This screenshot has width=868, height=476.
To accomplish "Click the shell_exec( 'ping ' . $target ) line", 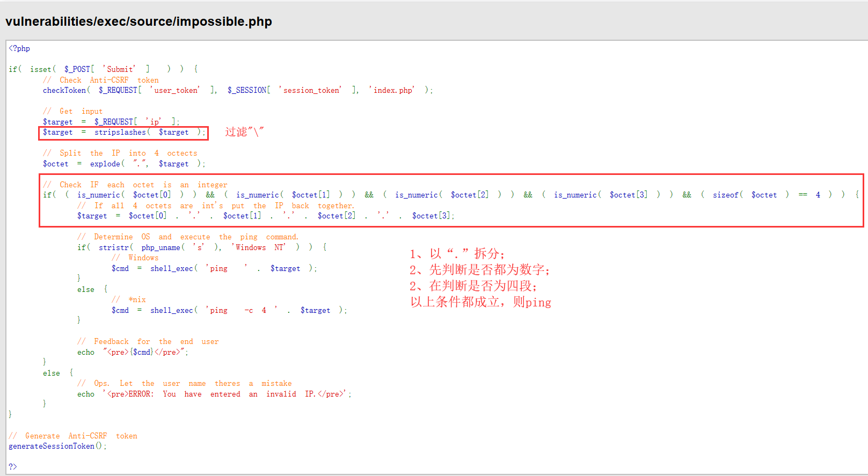I will [215, 268].
